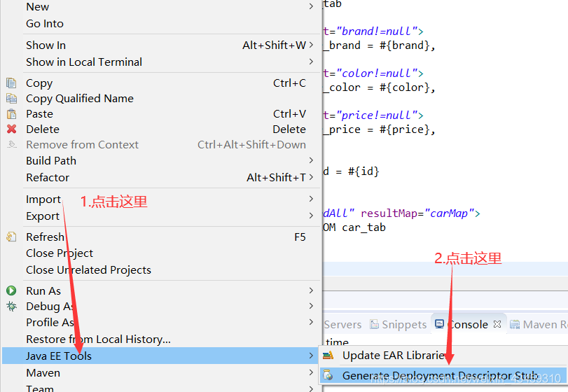Close the Console tab

point(497,324)
